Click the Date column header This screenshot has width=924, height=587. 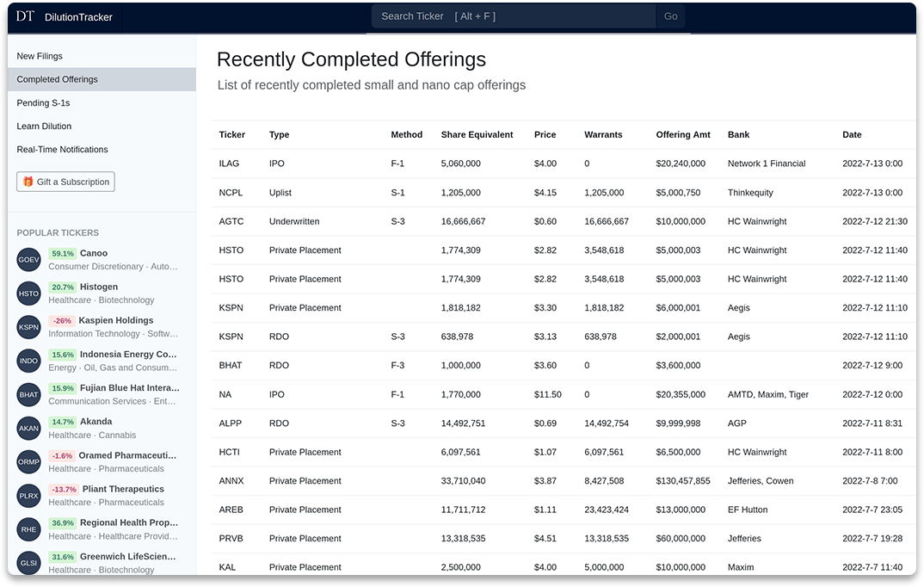click(852, 134)
